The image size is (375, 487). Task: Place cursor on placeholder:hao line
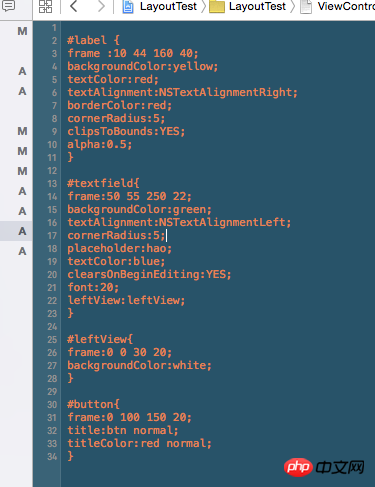(x=120, y=249)
